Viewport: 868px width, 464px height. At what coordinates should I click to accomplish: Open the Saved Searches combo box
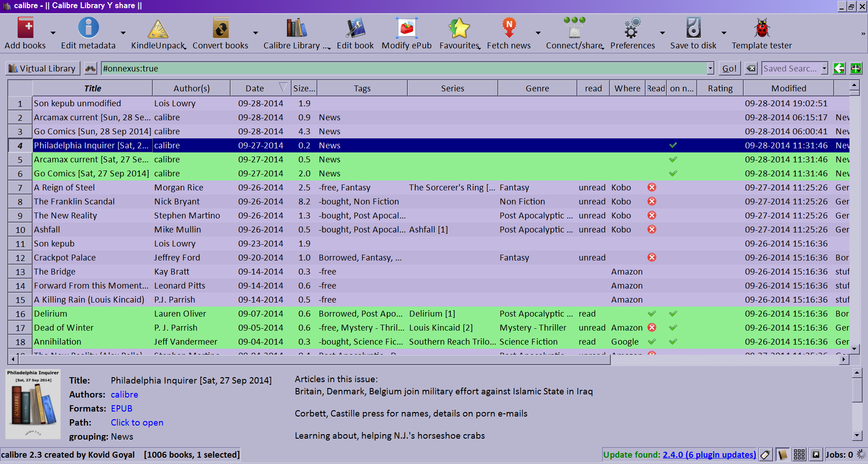[x=795, y=68]
